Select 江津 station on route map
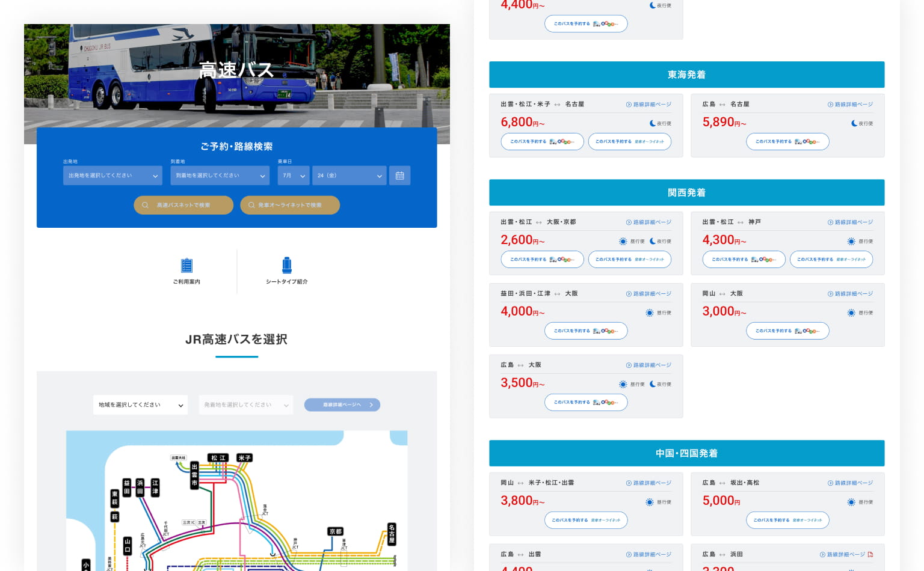 [155, 487]
